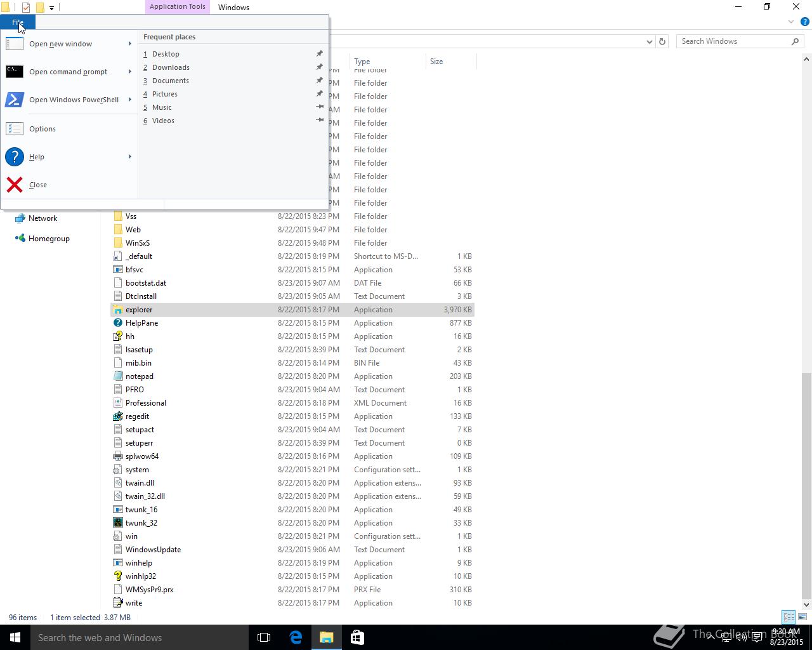This screenshot has height=650, width=812.
Task: Click the New folder icon in quick access toolbar
Action: pyautogui.click(x=39, y=8)
